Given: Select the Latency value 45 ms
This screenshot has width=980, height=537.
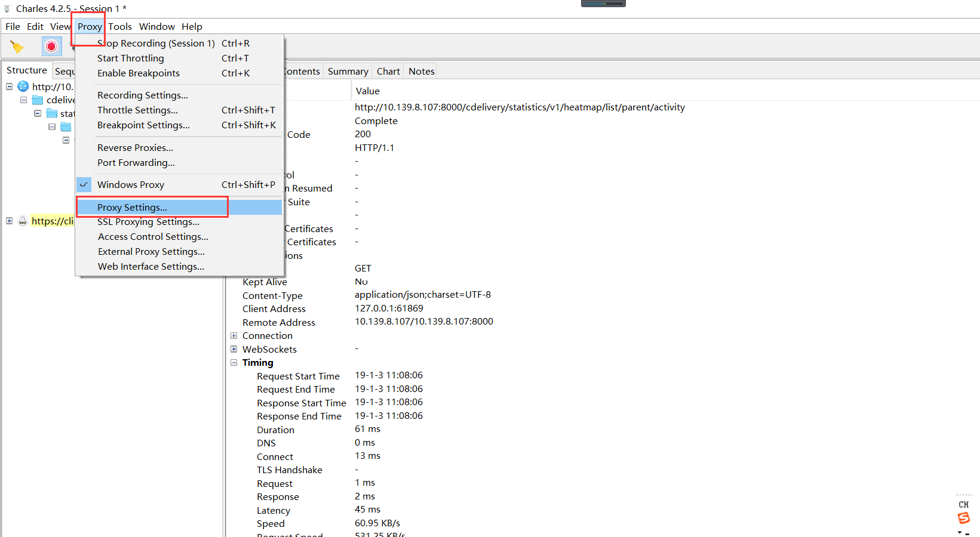Looking at the screenshot, I should [367, 509].
